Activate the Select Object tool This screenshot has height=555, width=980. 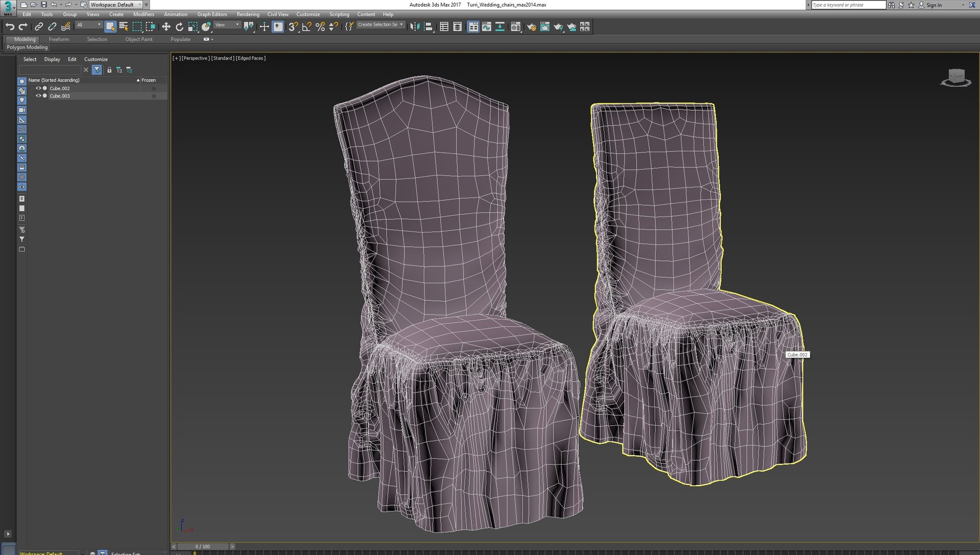(x=110, y=27)
